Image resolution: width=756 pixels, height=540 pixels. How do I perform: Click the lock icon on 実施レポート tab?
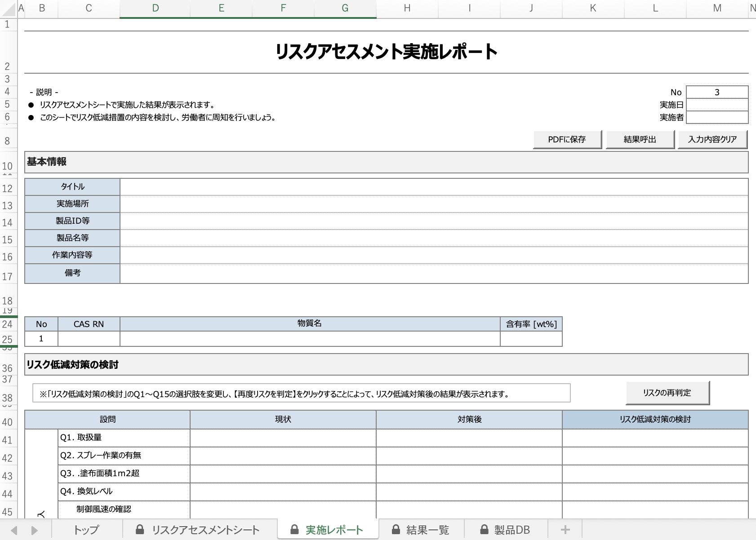pos(295,529)
